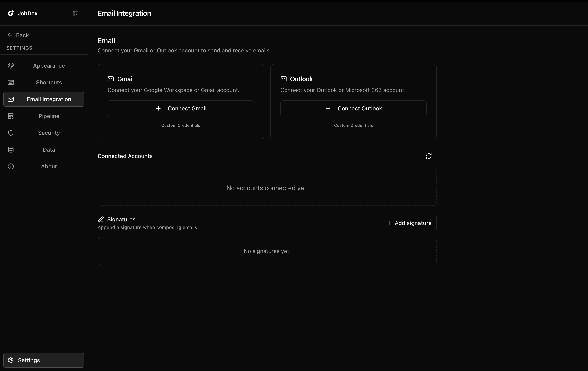Click Connect Gmail button
The height and width of the screenshot is (371, 588).
(x=181, y=108)
